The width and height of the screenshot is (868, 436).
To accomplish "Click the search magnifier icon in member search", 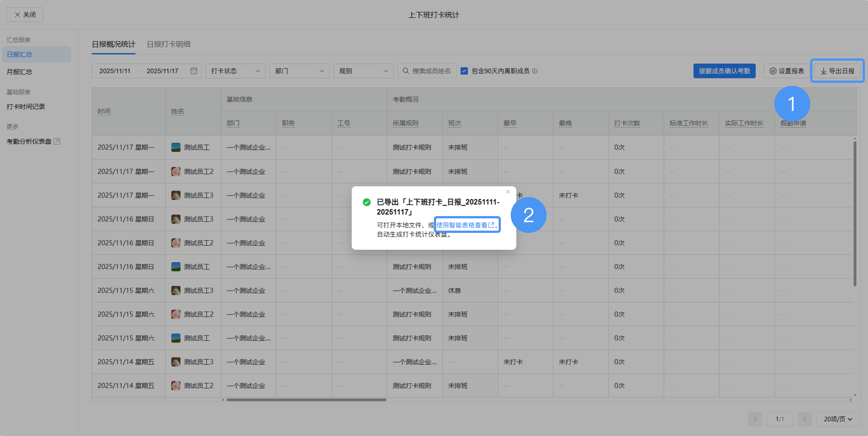I will (x=406, y=71).
